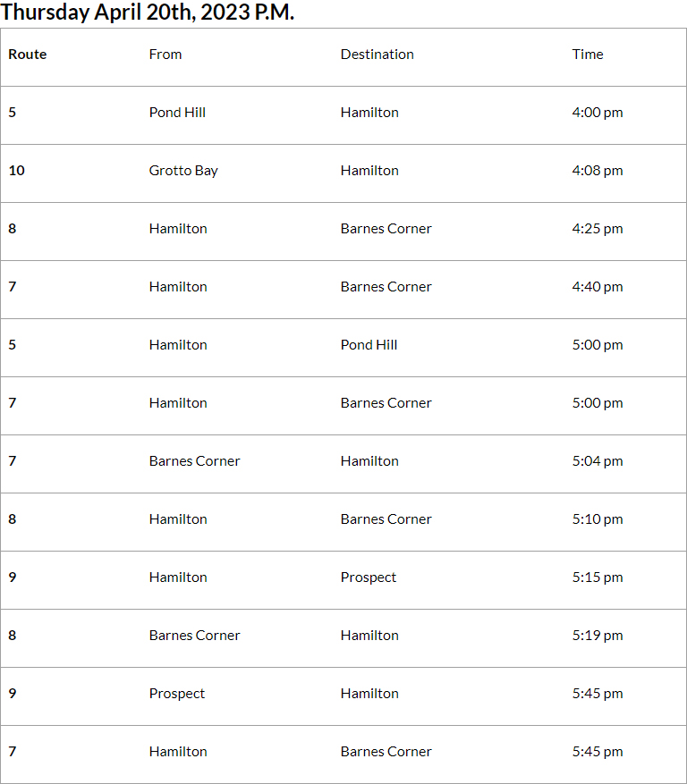Screen dimensions: 687x784
Task: Select the 4:25 pm time cell
Action: 598,229
